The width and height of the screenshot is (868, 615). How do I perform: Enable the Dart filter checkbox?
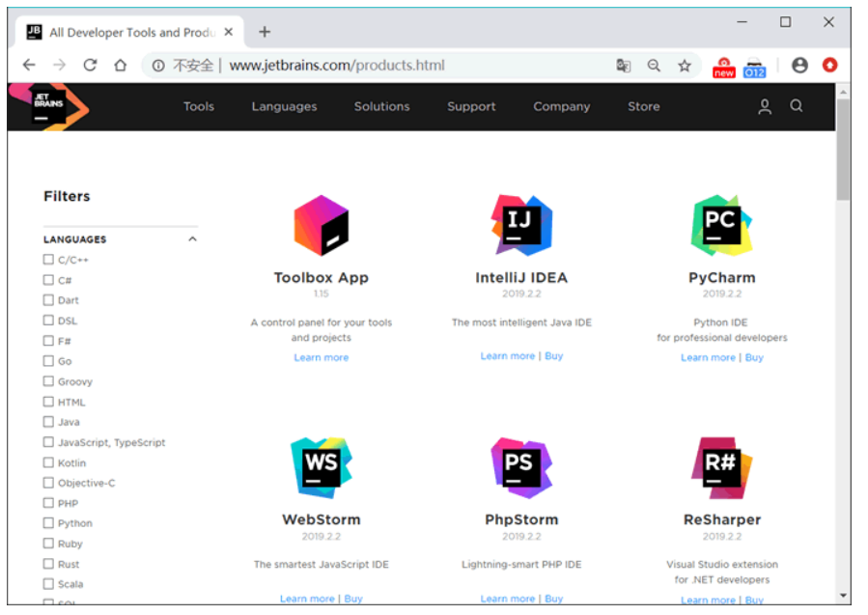click(48, 299)
